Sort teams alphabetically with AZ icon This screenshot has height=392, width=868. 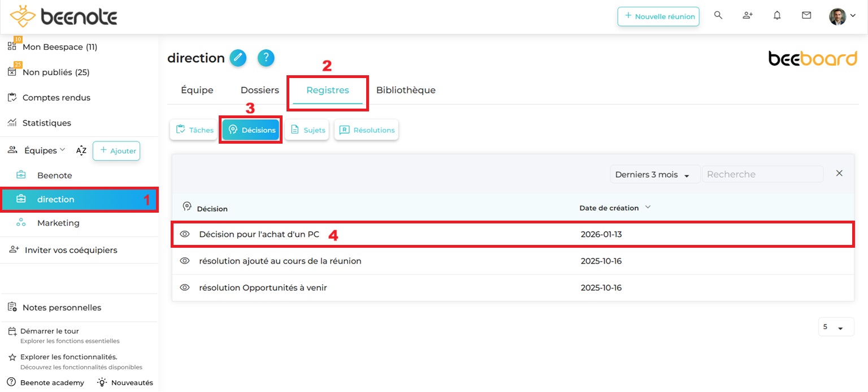[x=81, y=150]
